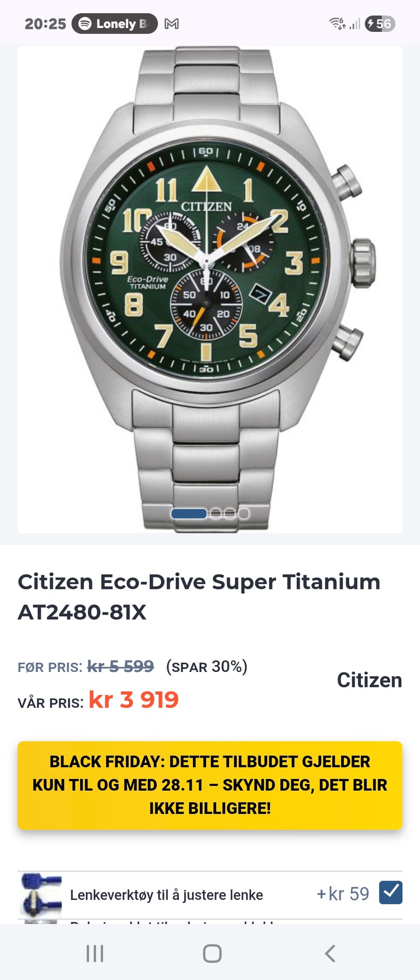Go back with Android back arrow
420x980 pixels.
coord(330,953)
